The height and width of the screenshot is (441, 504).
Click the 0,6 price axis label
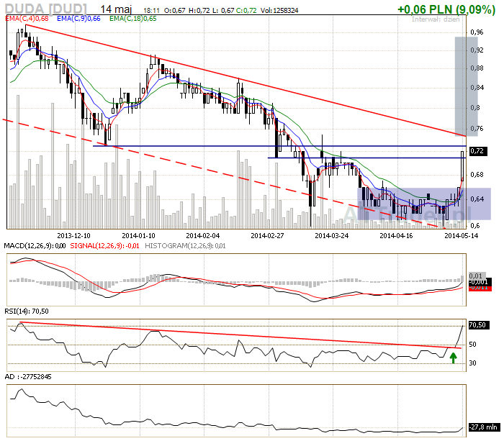point(475,225)
